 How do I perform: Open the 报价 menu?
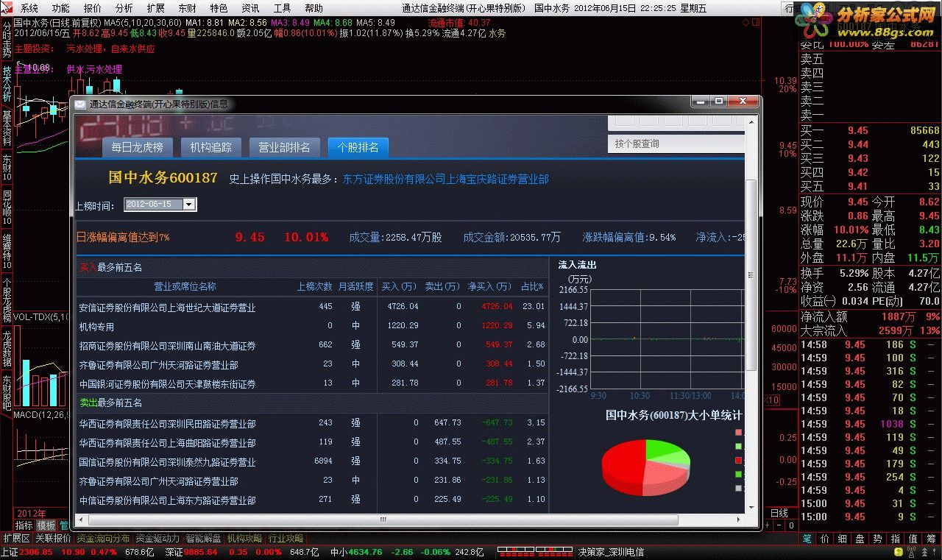click(93, 8)
